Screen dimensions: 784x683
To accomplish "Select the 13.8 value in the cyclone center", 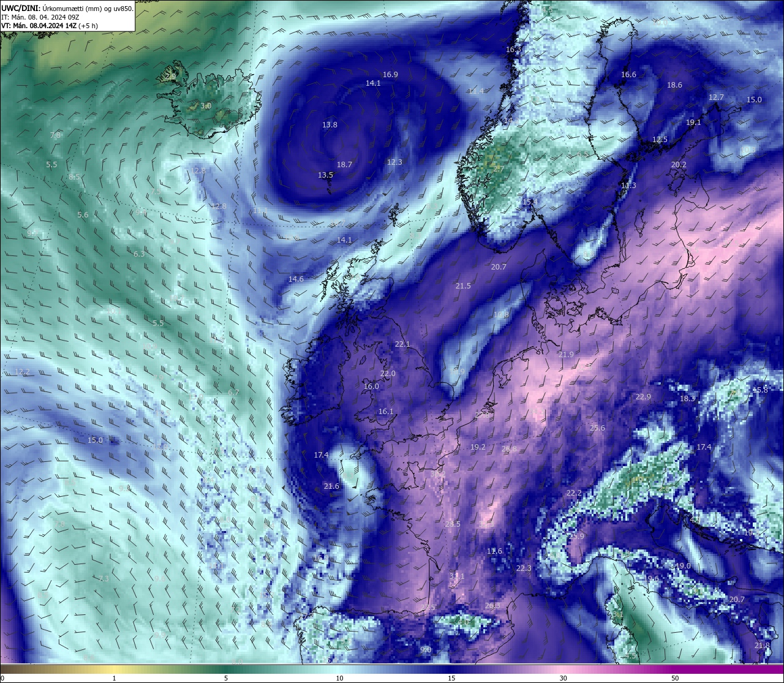I will (330, 125).
